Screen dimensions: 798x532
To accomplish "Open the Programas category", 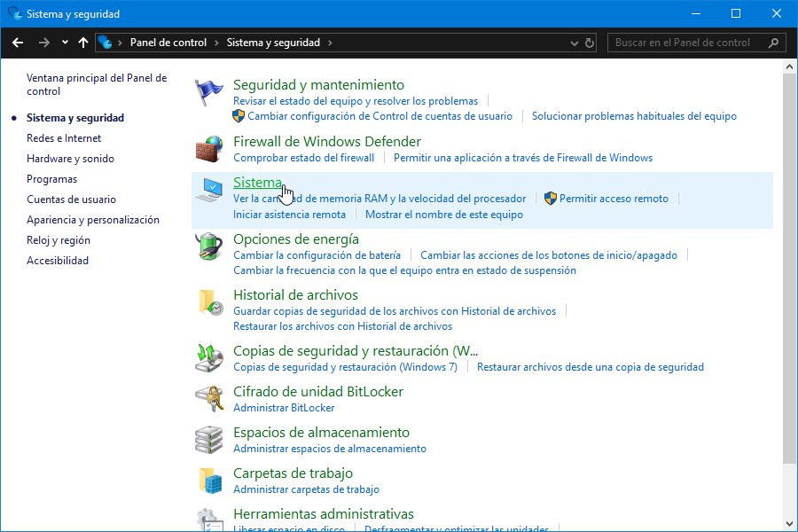I will pos(52,179).
